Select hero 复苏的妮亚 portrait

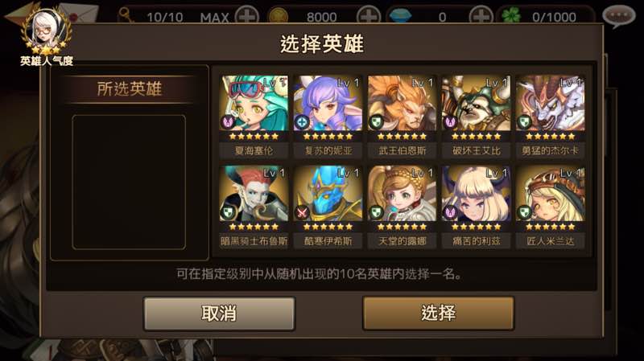coord(328,103)
